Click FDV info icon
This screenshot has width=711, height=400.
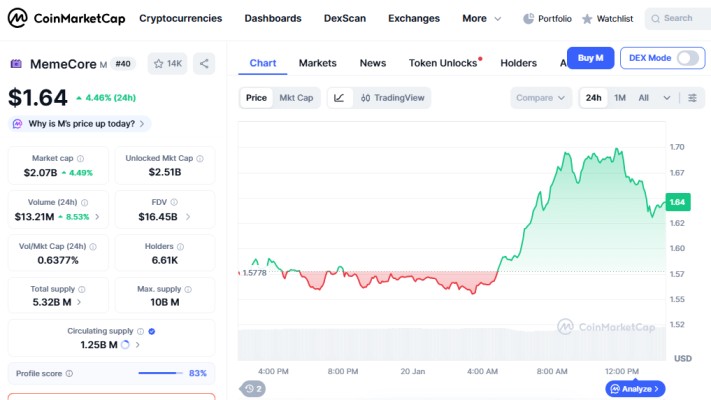pos(174,202)
